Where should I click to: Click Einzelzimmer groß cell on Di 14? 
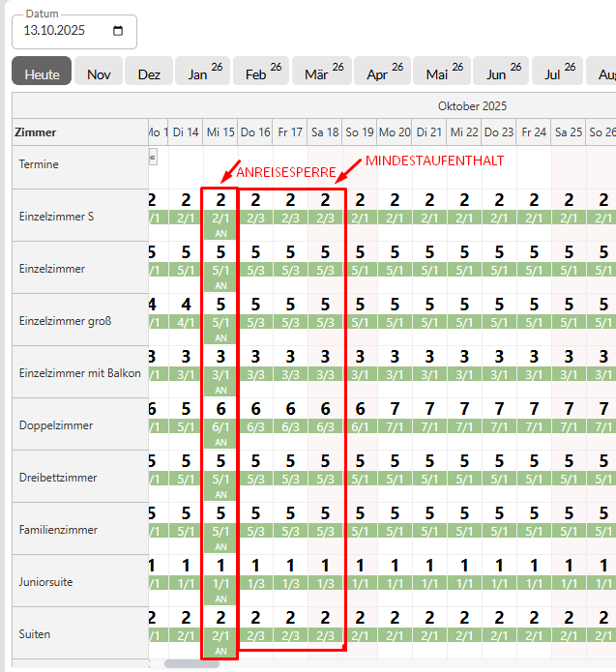point(186,313)
